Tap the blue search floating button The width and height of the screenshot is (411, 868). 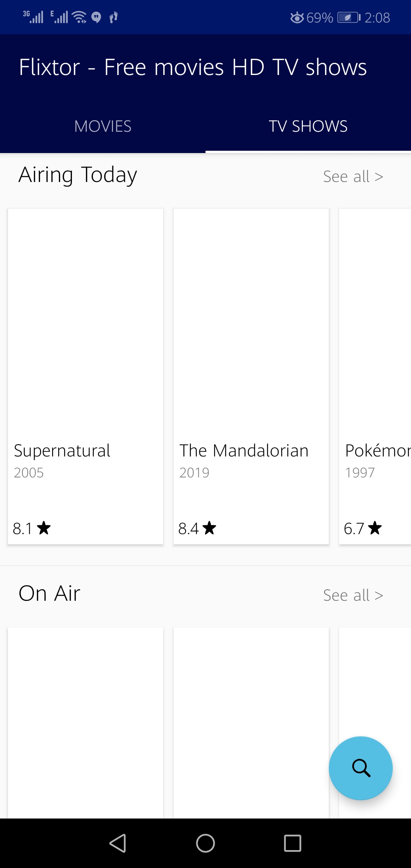coord(360,768)
